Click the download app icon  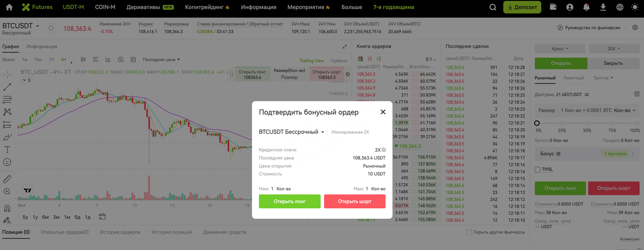coord(603,8)
